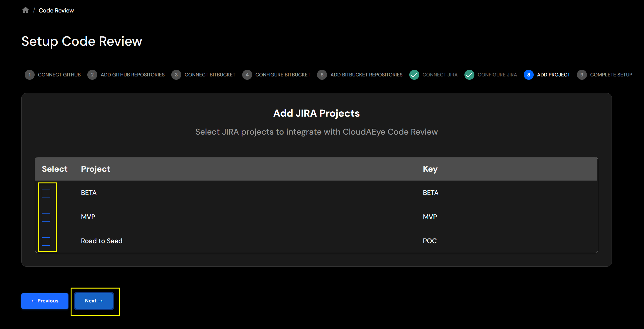Click step 9 Complete Setup circle

[582, 74]
